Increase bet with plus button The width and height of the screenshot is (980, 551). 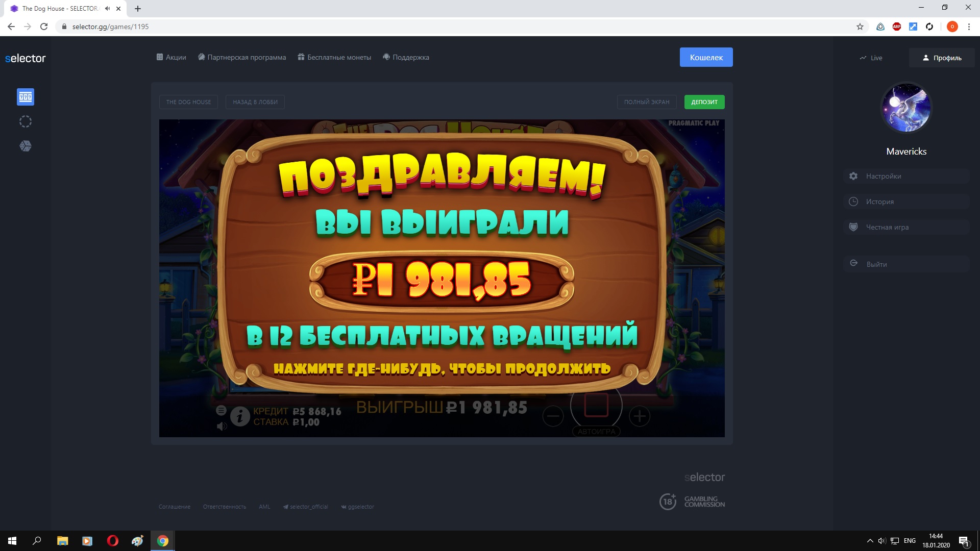coord(640,416)
